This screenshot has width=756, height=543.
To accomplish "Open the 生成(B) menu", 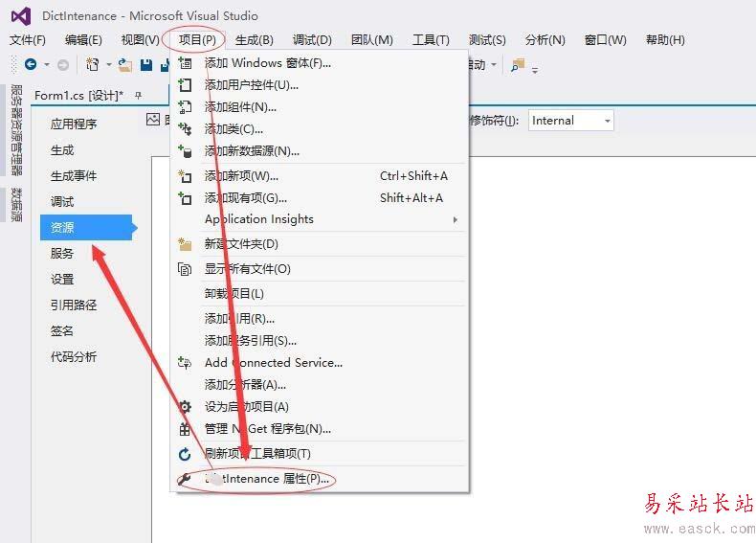I will pyautogui.click(x=255, y=40).
